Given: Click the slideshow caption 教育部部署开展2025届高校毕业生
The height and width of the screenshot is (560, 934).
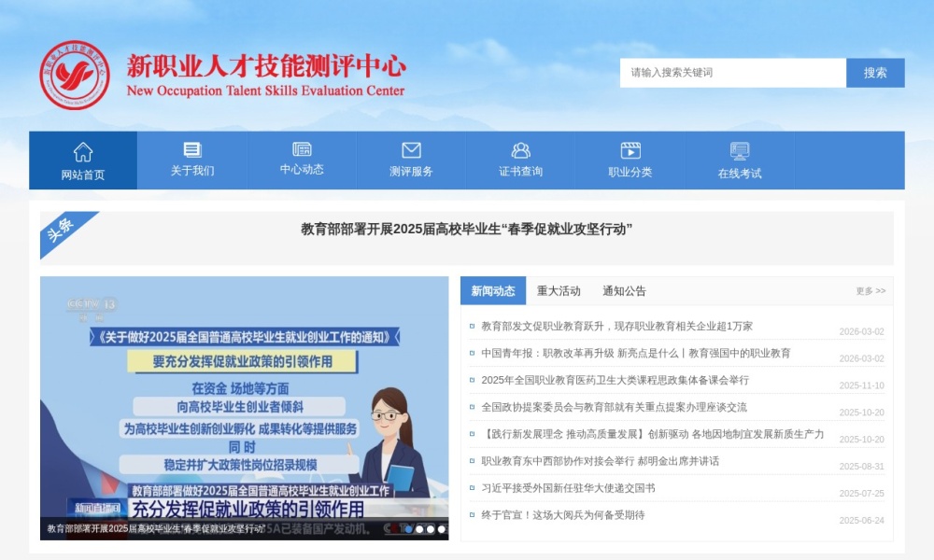Looking at the screenshot, I should tap(155, 528).
